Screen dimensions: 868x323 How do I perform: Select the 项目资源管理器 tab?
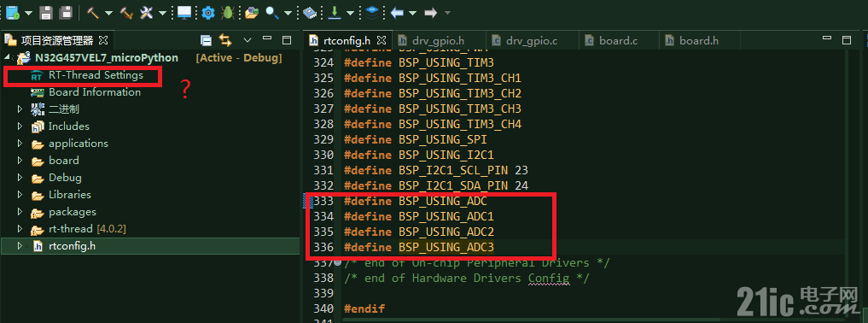point(56,40)
